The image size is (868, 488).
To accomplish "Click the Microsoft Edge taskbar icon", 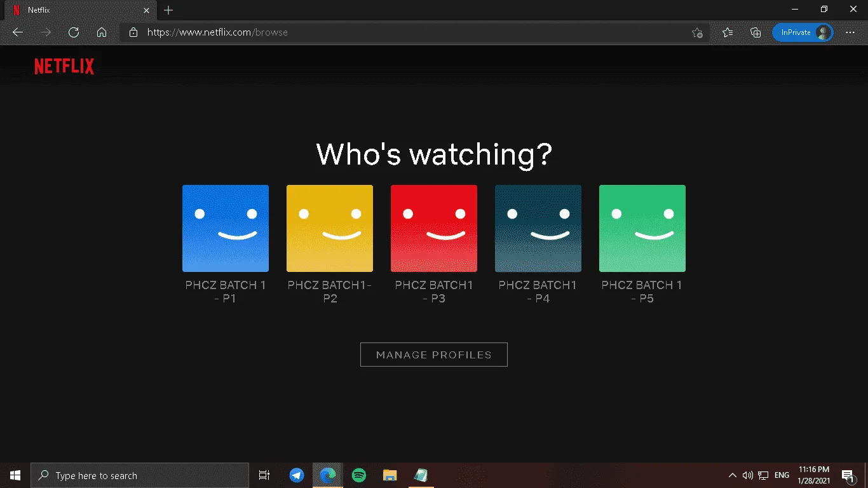I will (328, 475).
